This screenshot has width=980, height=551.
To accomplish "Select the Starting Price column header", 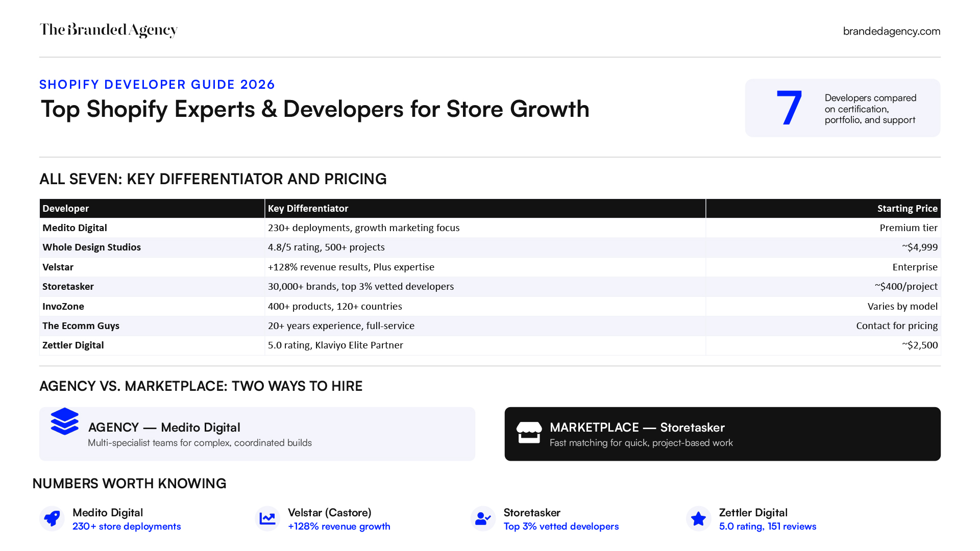I will pyautogui.click(x=823, y=208).
